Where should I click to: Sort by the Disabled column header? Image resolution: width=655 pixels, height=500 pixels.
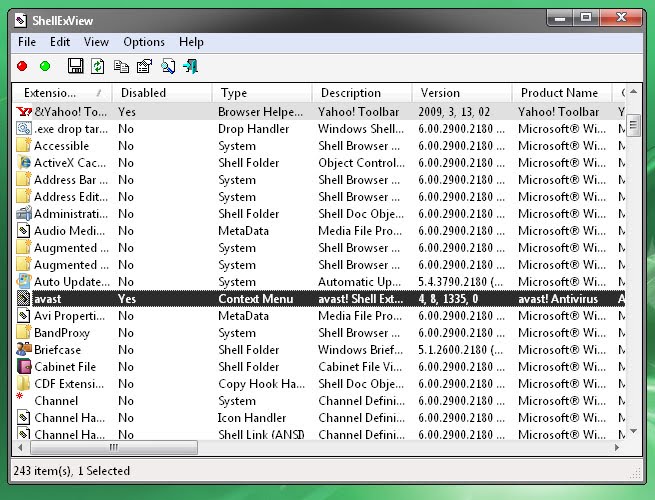162,93
